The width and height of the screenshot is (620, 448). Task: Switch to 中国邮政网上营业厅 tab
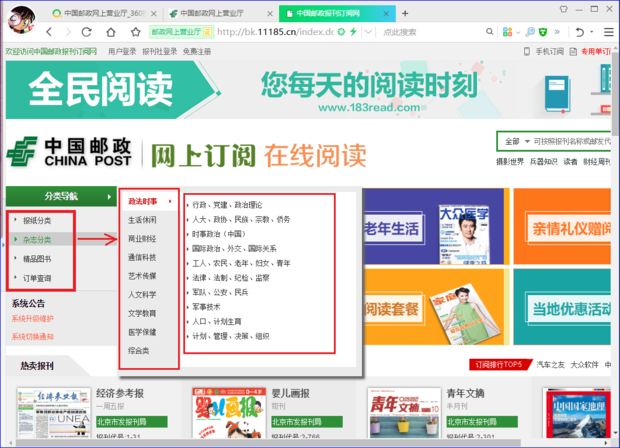(x=220, y=13)
